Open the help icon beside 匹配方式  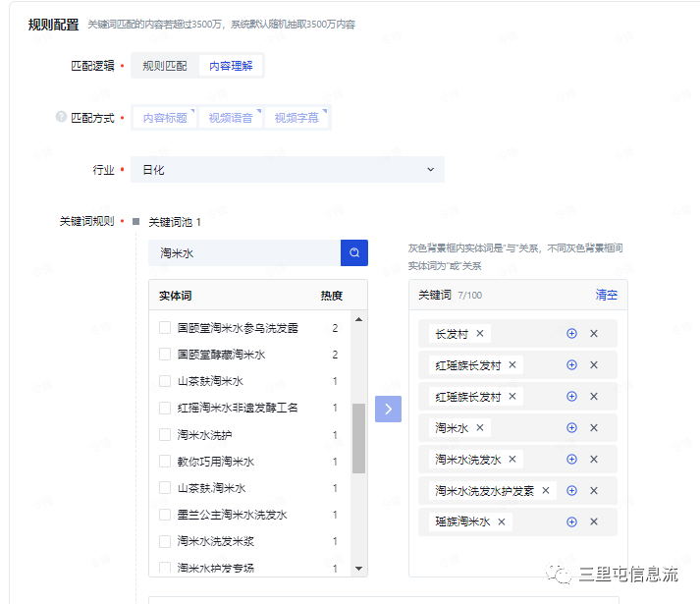(61, 118)
